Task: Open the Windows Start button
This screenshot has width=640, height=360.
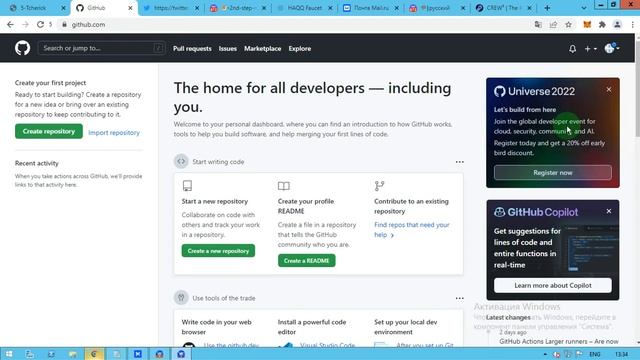Action: point(9,354)
